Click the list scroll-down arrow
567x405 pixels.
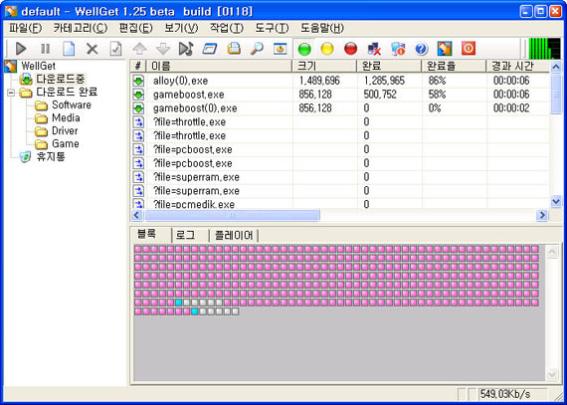(x=556, y=201)
